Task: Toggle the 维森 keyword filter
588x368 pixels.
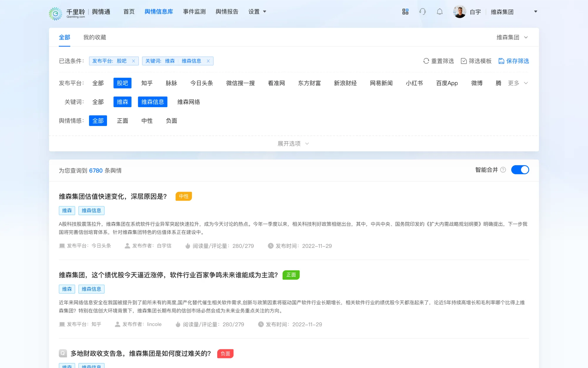Action: (x=122, y=102)
